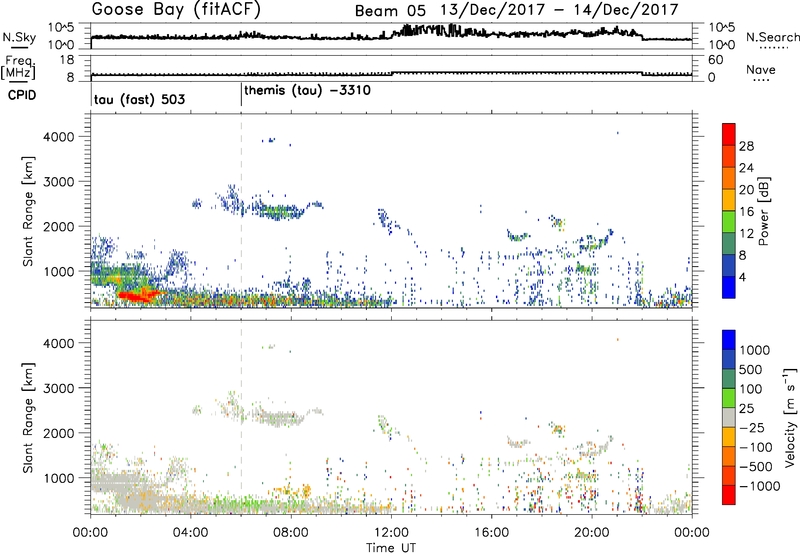The image size is (800, 554).
Task: Click the CPID boundary tick before 'themis (tau)'
Action: click(x=241, y=95)
